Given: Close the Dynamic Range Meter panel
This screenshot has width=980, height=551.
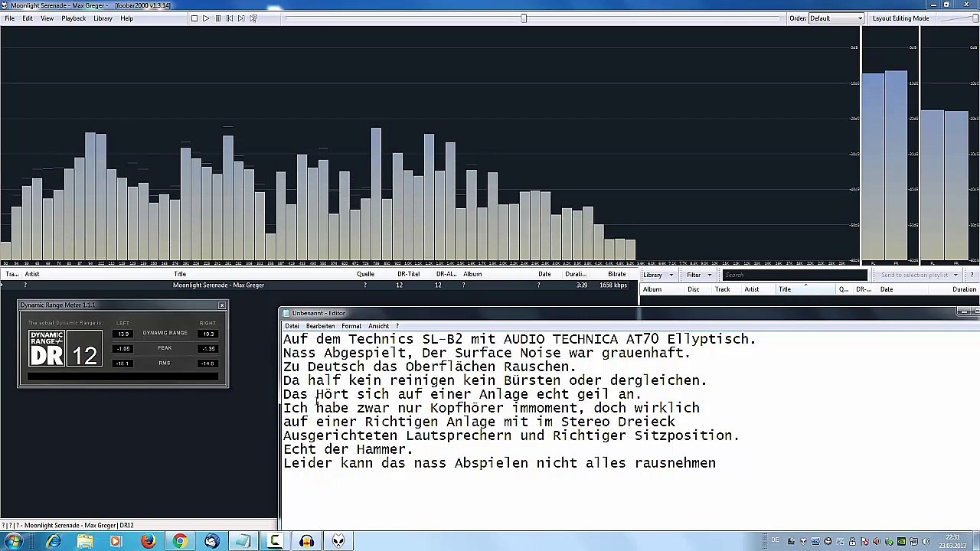Looking at the screenshot, I should [222, 305].
